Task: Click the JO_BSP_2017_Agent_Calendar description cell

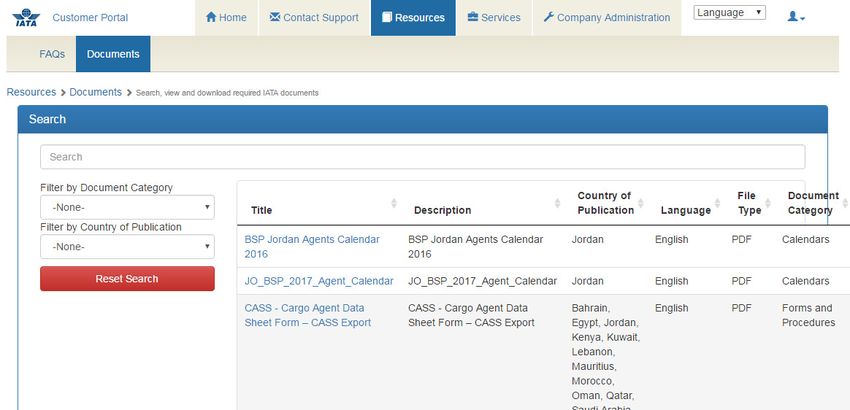Action: coord(482,281)
